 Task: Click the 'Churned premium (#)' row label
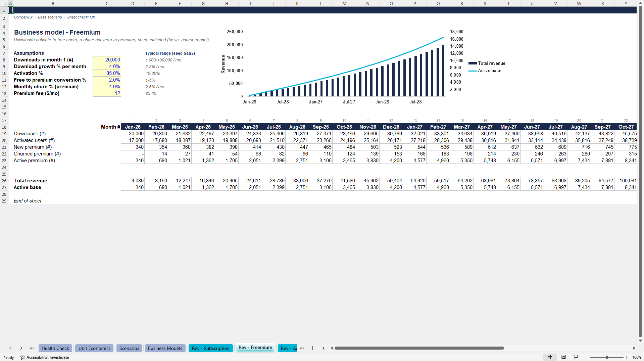point(37,154)
